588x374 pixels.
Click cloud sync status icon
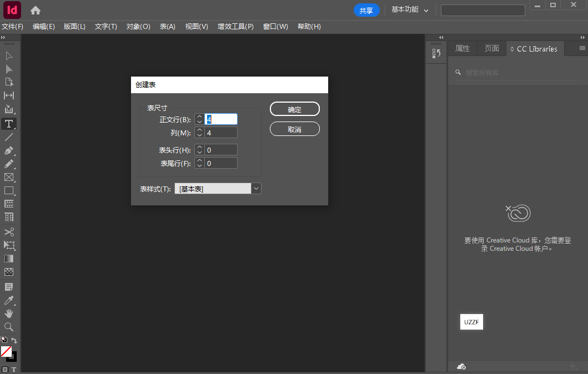tap(461, 366)
